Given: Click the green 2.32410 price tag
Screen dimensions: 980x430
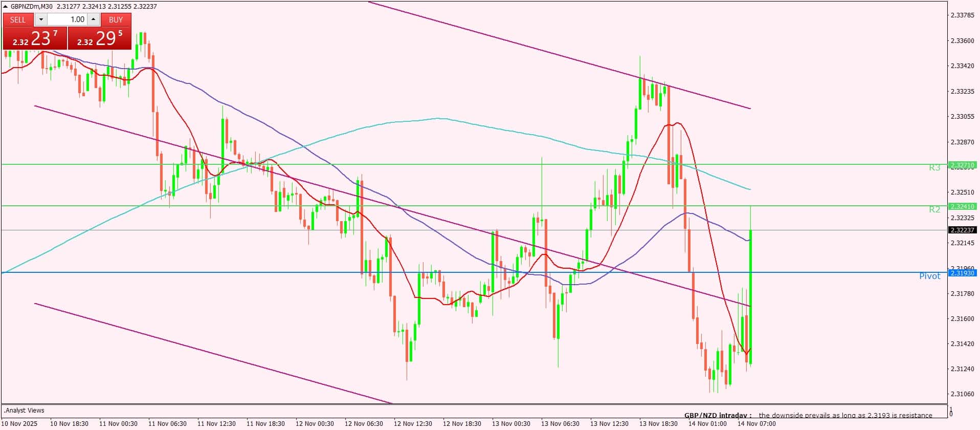Looking at the screenshot, I should point(962,206).
